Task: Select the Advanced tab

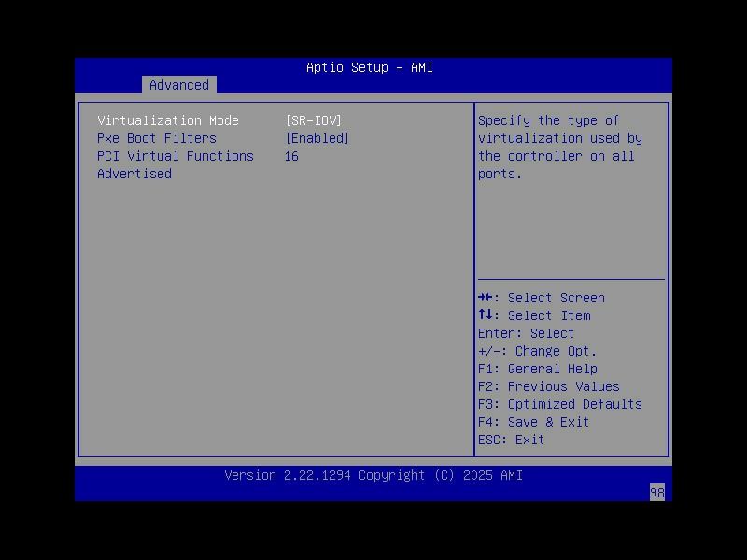Action: coord(179,85)
